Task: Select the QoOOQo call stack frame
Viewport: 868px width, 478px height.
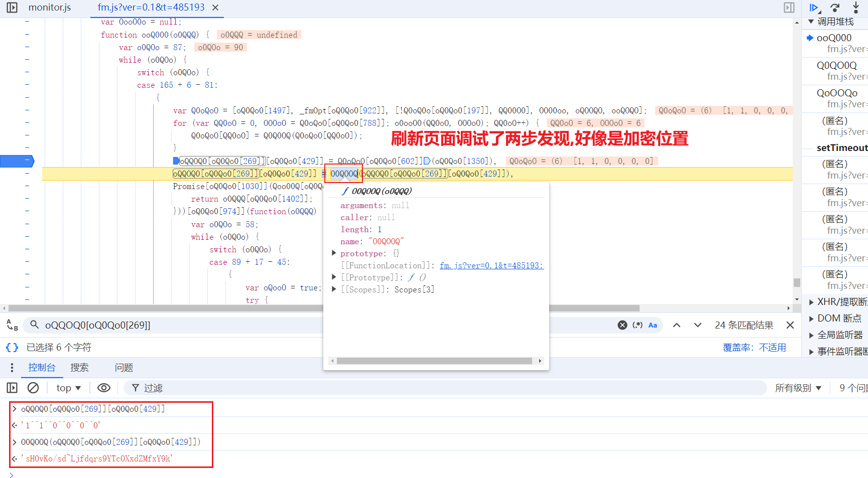Action: coord(837,93)
